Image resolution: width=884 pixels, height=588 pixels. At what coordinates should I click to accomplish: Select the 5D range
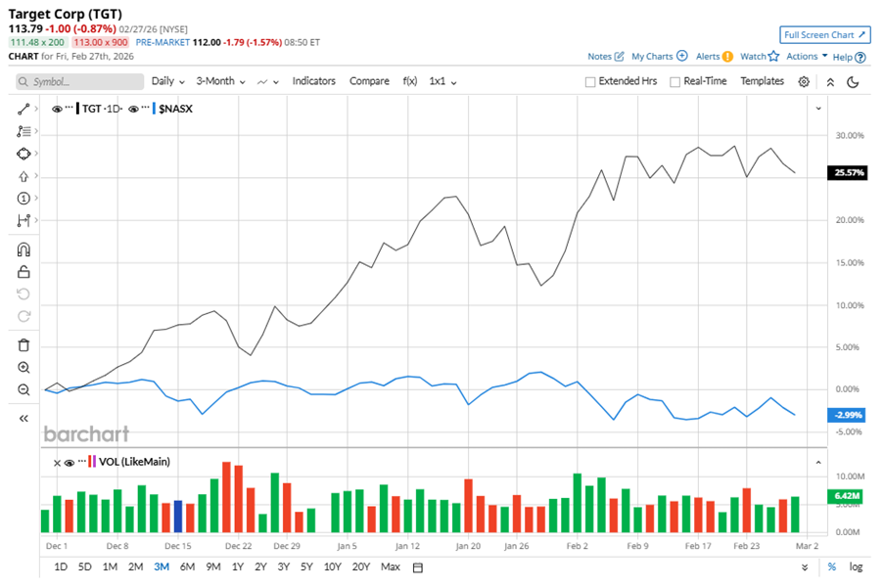coord(84,566)
